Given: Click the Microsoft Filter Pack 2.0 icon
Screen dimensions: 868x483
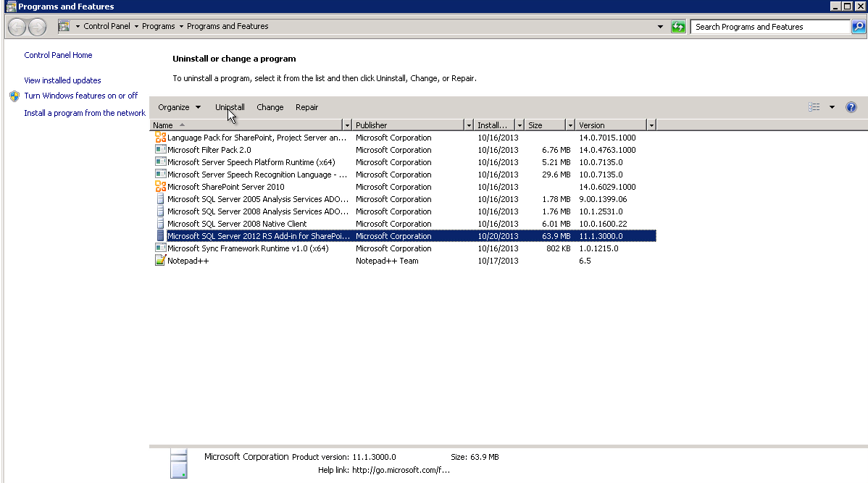Looking at the screenshot, I should (160, 149).
